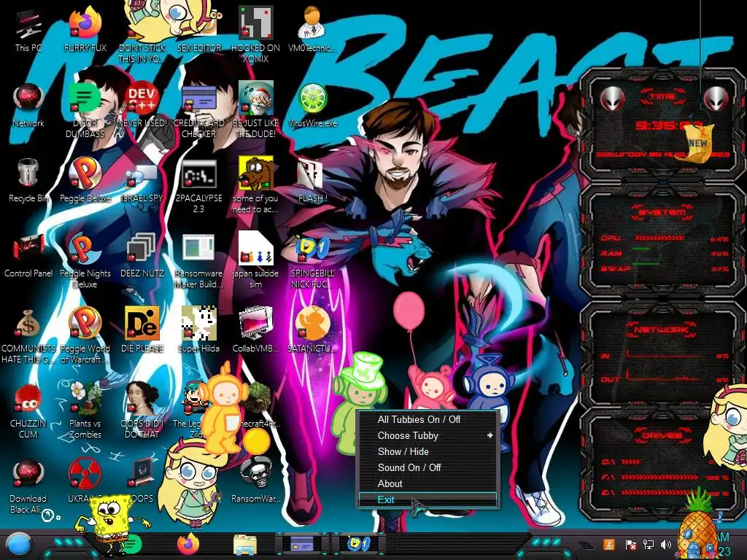Viewport: 747px width, 560px height.
Task: Open the FLASH! desktop icon
Action: 312,181
